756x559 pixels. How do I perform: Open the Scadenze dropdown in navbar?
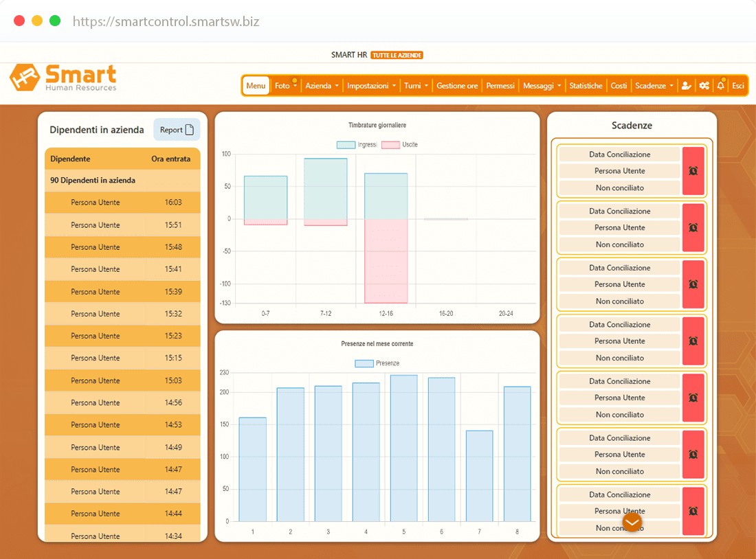[654, 86]
